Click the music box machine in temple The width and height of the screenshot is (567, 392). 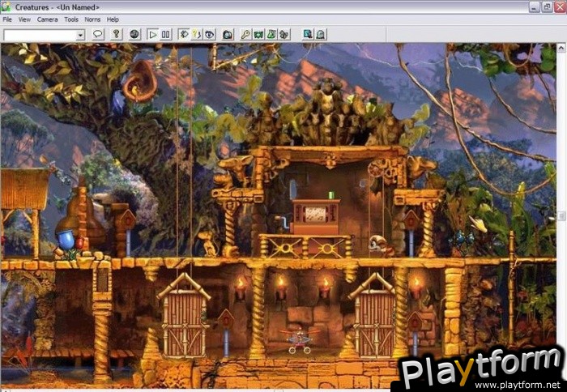(316, 216)
